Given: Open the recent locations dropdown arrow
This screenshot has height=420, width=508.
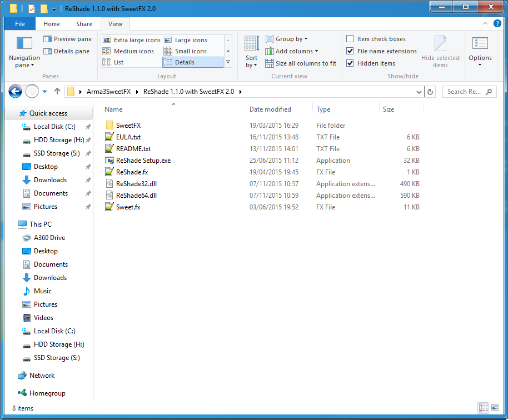Looking at the screenshot, I should pos(44,92).
